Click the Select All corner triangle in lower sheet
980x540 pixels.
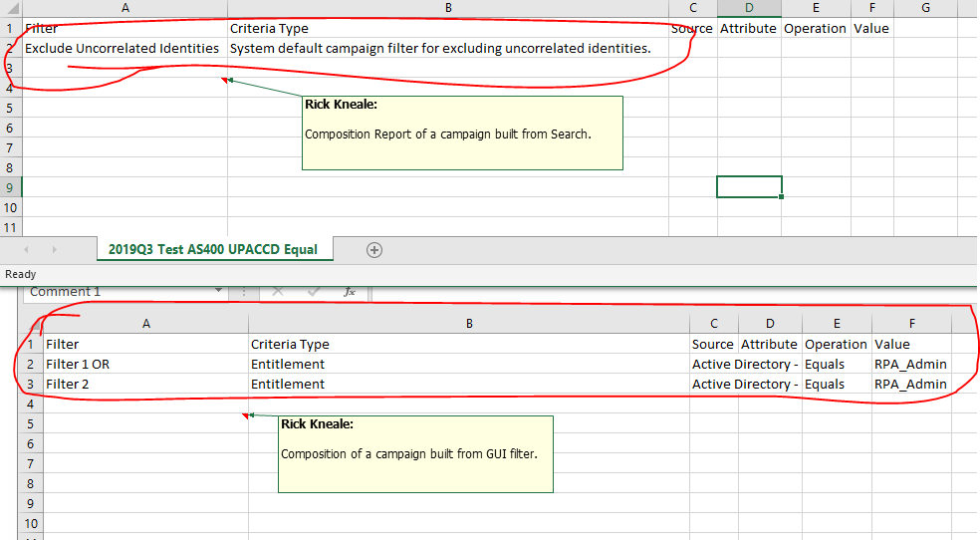pyautogui.click(x=30, y=324)
